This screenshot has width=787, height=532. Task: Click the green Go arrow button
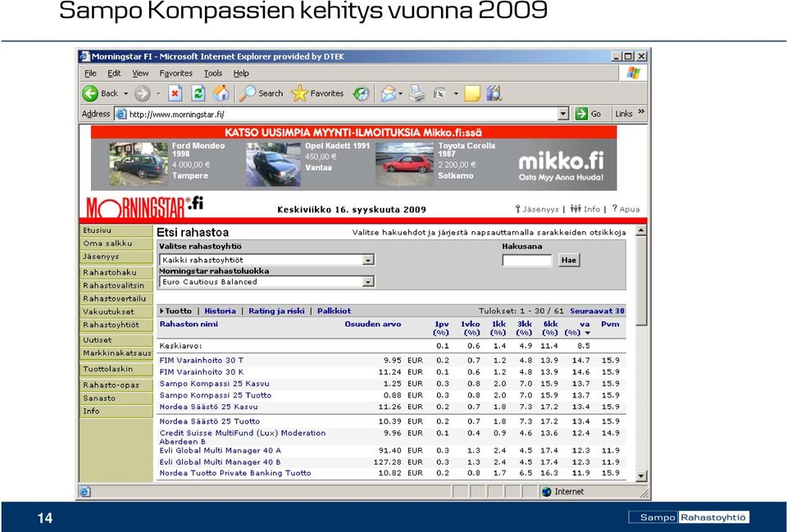581,114
